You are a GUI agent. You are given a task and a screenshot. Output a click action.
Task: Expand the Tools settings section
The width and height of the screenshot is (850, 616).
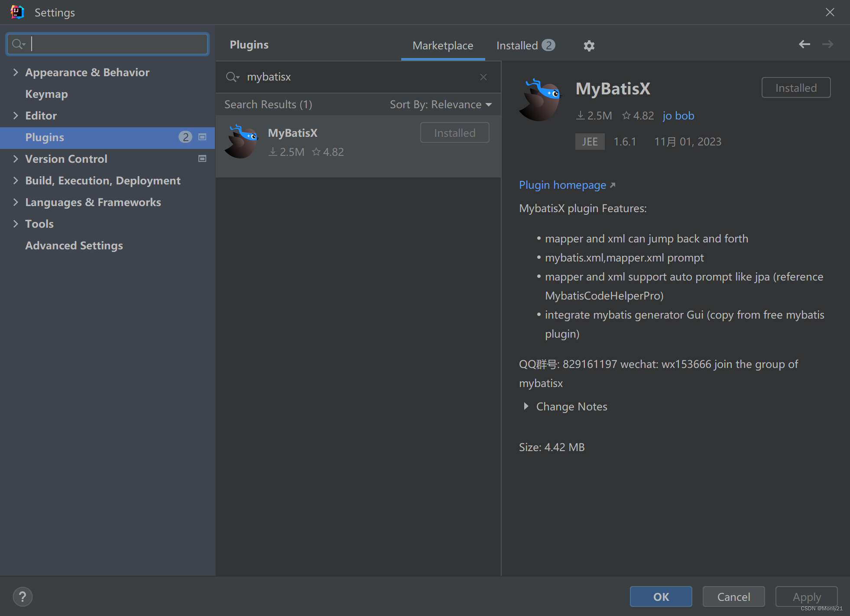click(16, 224)
